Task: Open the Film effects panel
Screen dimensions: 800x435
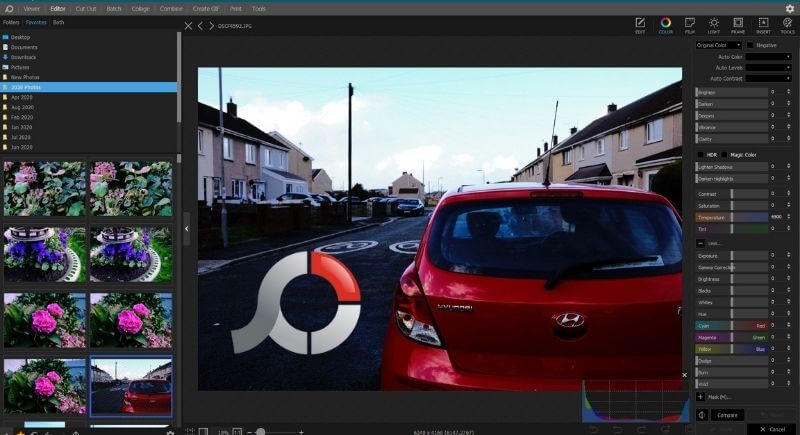Action: point(690,23)
